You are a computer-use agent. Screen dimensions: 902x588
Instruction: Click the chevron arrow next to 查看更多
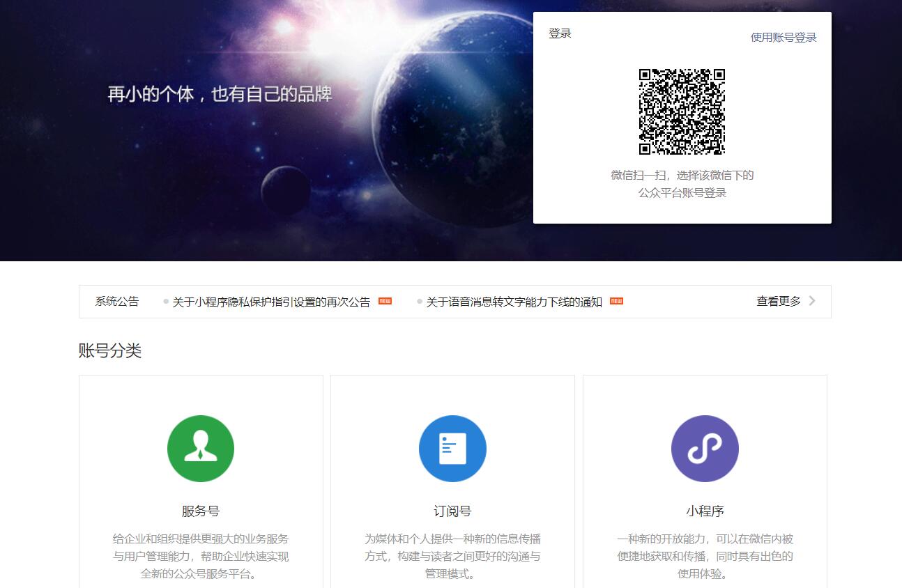[x=812, y=301]
